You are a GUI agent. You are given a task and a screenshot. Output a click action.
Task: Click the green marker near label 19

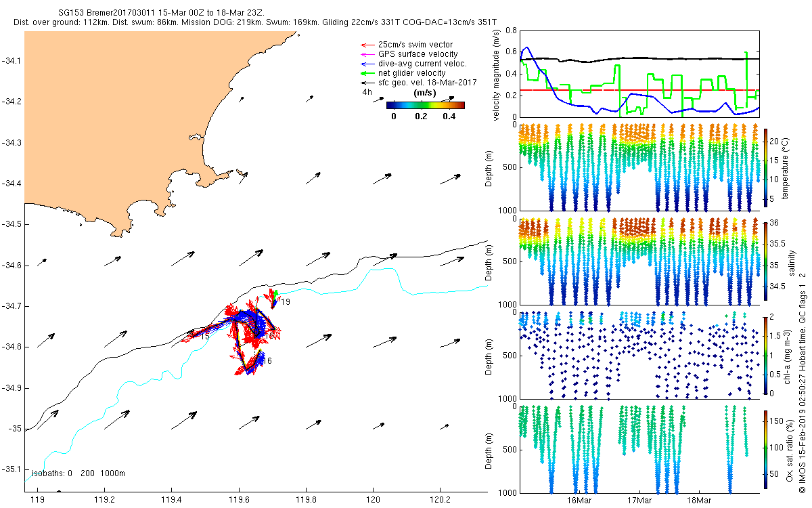[x=276, y=293]
